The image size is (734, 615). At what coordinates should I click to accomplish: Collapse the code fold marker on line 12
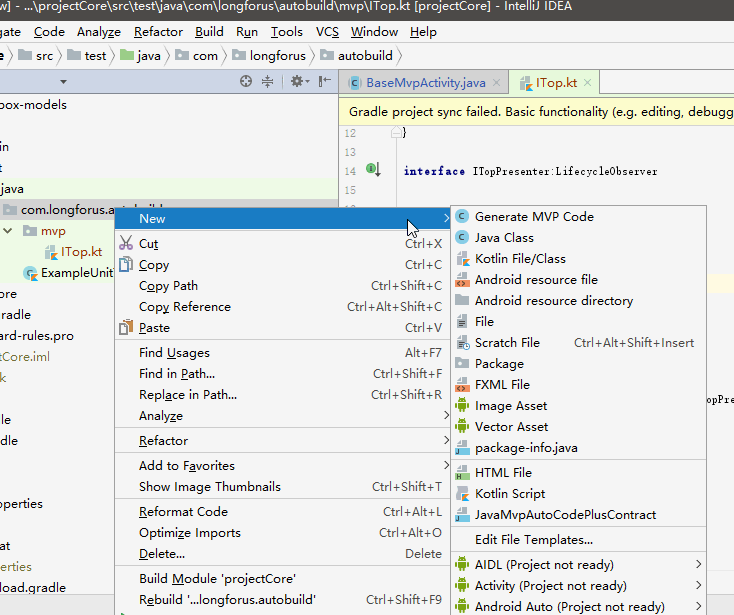[x=396, y=132]
